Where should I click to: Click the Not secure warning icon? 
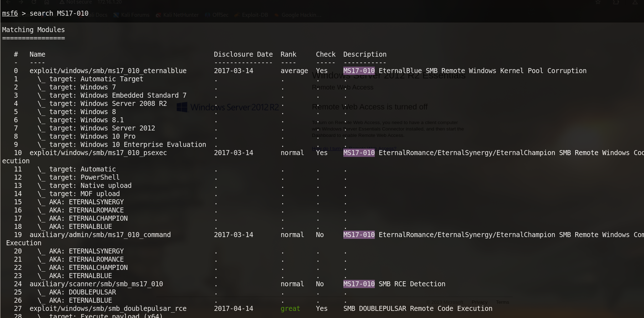pyautogui.click(x=62, y=2)
